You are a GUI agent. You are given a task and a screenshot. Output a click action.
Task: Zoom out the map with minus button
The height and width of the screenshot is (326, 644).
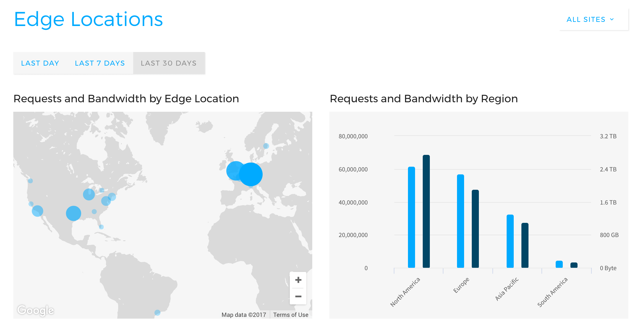click(x=298, y=296)
